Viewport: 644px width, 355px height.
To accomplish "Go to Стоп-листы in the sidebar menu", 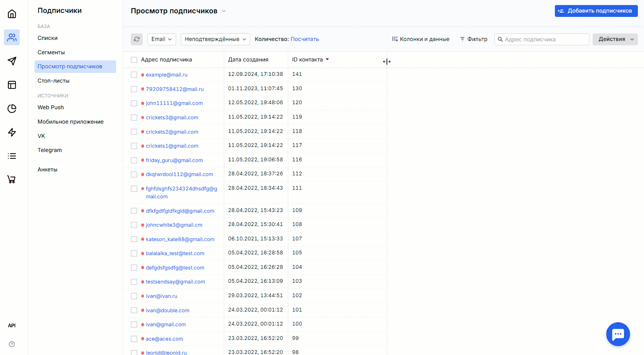I will click(54, 81).
